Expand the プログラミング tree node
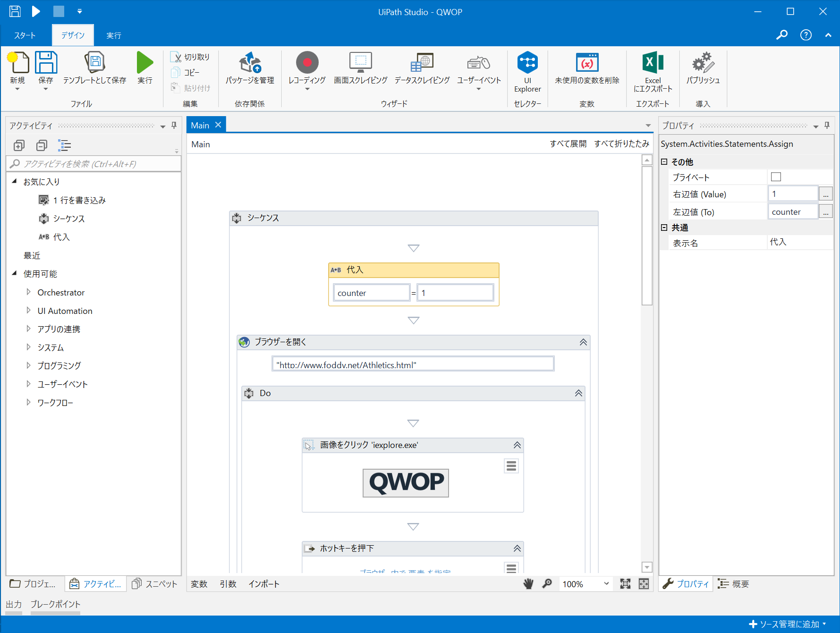The width and height of the screenshot is (840, 633). click(28, 365)
